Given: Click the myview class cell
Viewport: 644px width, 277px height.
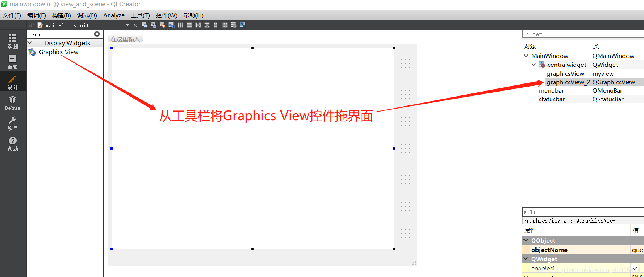Looking at the screenshot, I should pyautogui.click(x=603, y=73).
